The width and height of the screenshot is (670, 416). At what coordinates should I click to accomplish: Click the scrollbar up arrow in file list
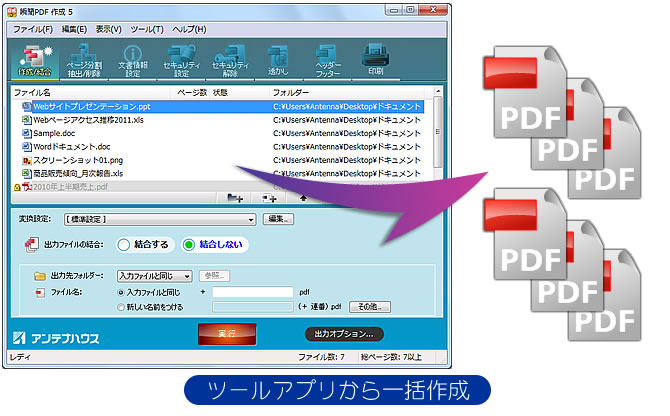click(x=438, y=91)
